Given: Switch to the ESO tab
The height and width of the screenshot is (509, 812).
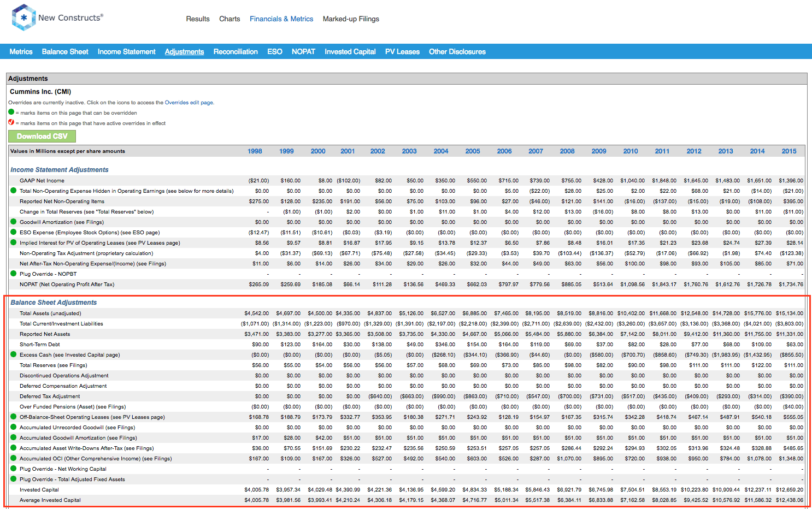Looking at the screenshot, I should click(275, 51).
